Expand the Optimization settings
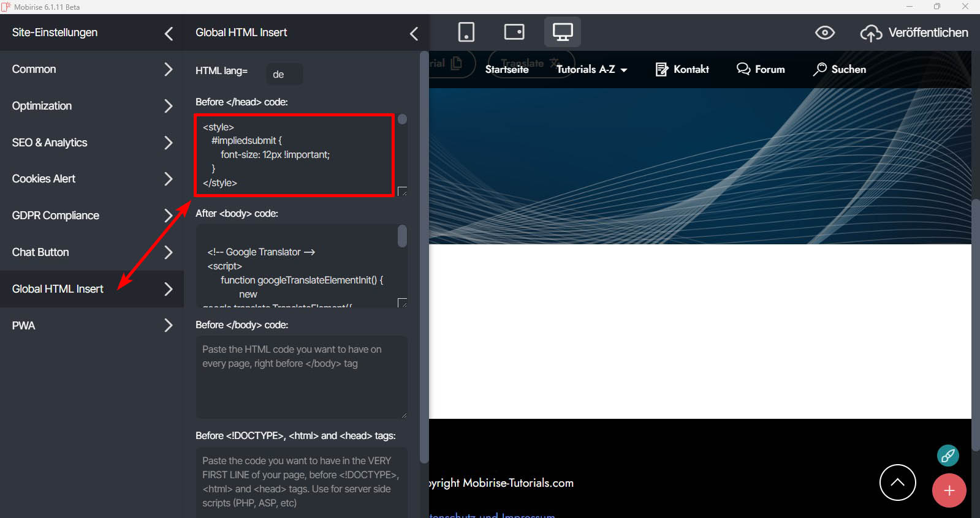 [92, 106]
